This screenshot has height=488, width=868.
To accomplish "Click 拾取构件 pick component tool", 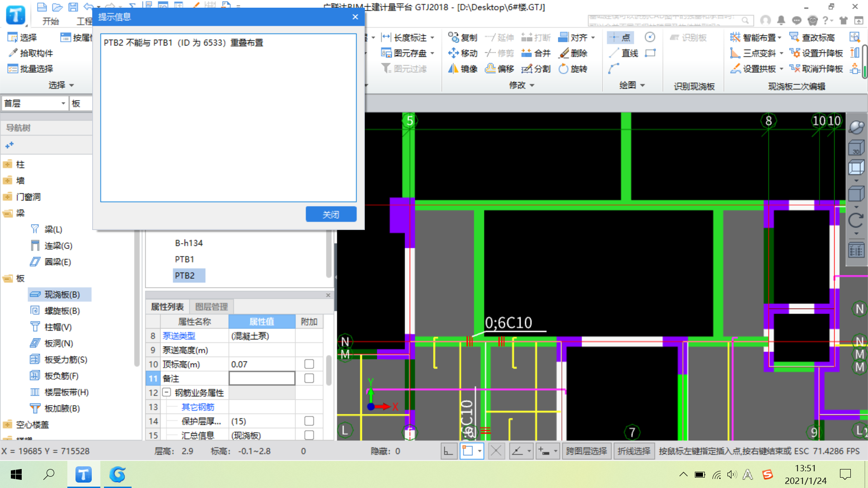I will [31, 53].
